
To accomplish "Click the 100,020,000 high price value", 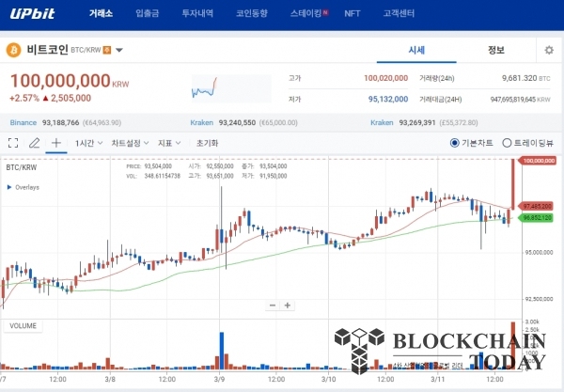I will [x=386, y=78].
